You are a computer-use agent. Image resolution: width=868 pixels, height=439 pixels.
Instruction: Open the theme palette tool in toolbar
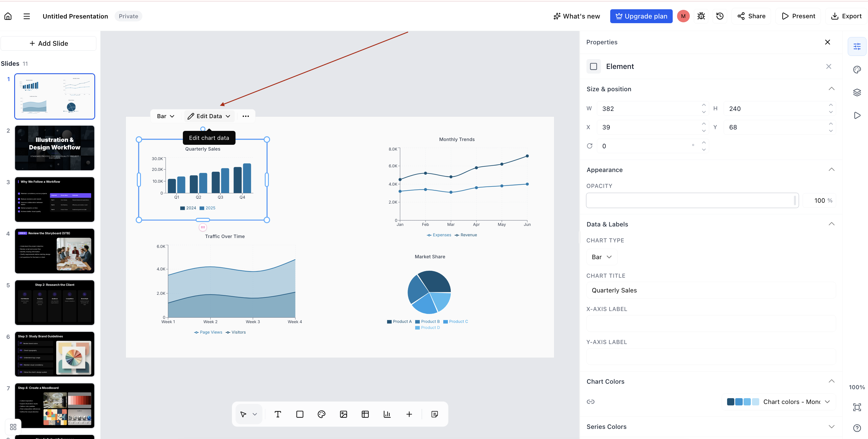(321, 414)
